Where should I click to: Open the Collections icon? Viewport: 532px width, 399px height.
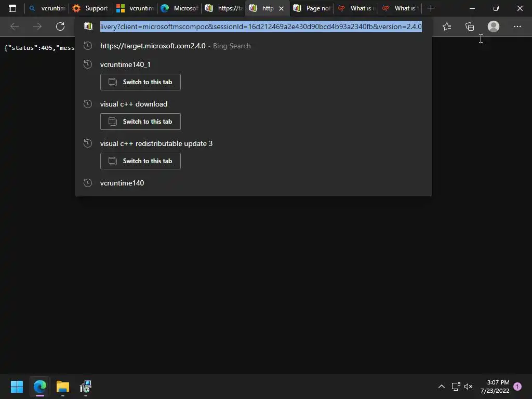tap(470, 26)
